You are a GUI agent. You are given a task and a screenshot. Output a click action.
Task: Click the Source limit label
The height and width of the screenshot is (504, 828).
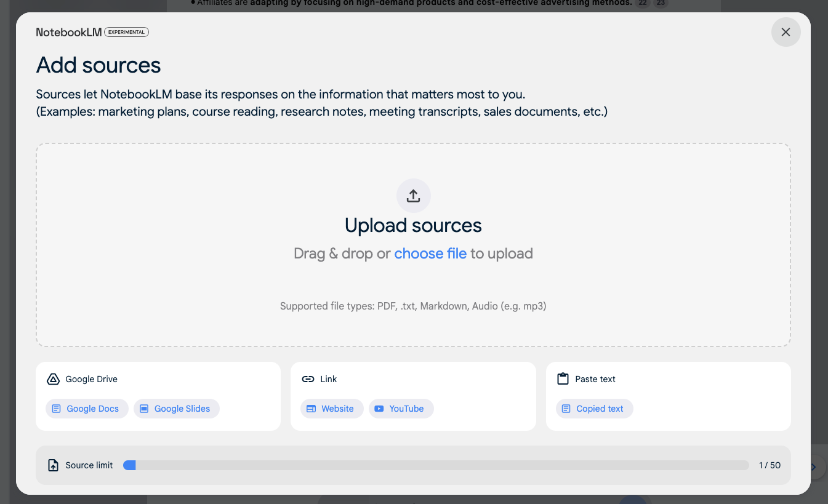coord(89,465)
